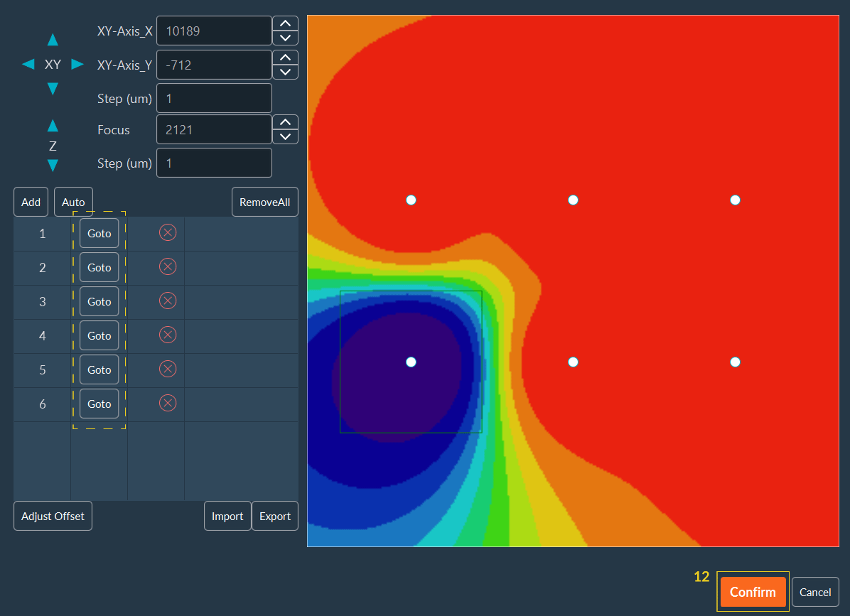Delete point 1 using its red X icon
850x616 pixels.
tap(168, 232)
